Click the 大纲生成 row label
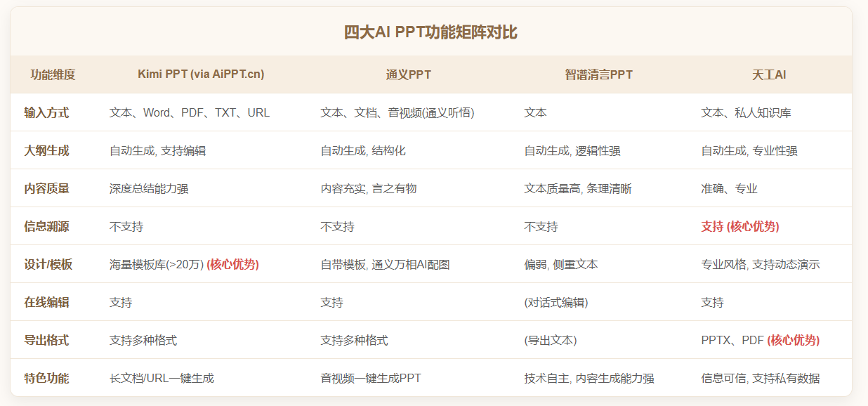868x406 pixels. point(46,150)
